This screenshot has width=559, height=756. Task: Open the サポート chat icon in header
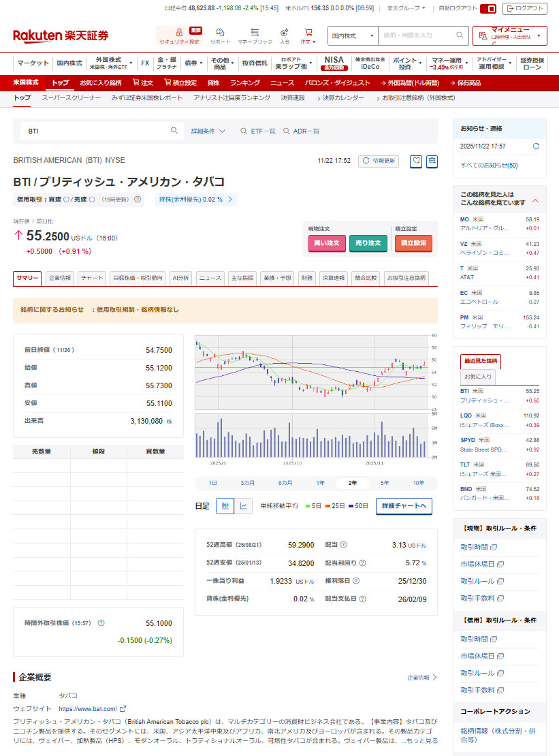(220, 32)
